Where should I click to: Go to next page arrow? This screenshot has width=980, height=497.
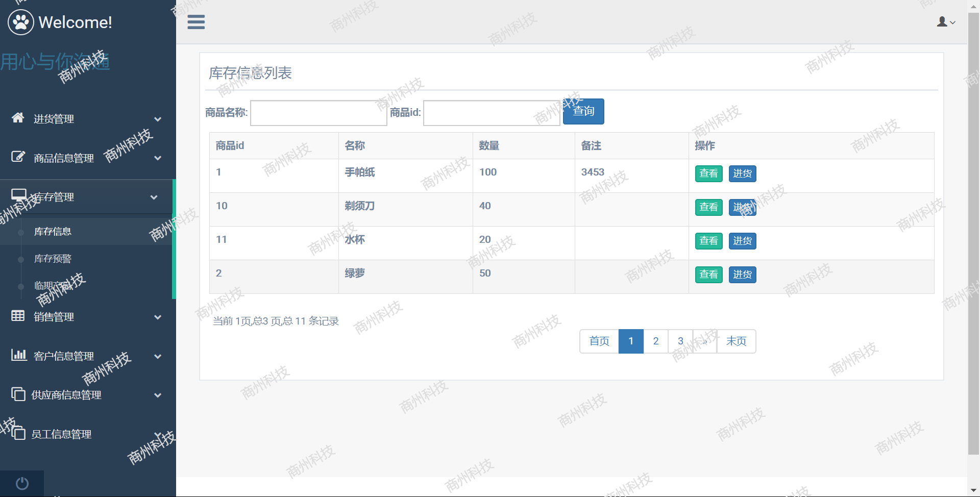(x=705, y=341)
